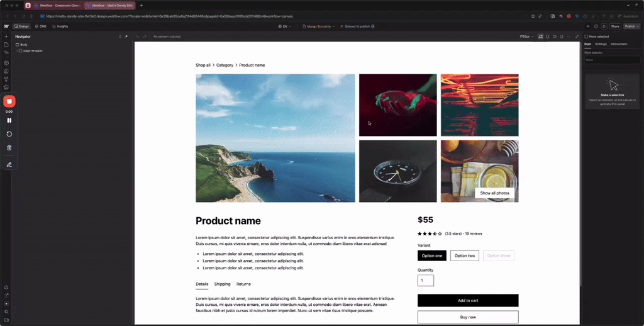This screenshot has height=326, width=644.
Task: Click the Show all photos button
Action: (494, 193)
